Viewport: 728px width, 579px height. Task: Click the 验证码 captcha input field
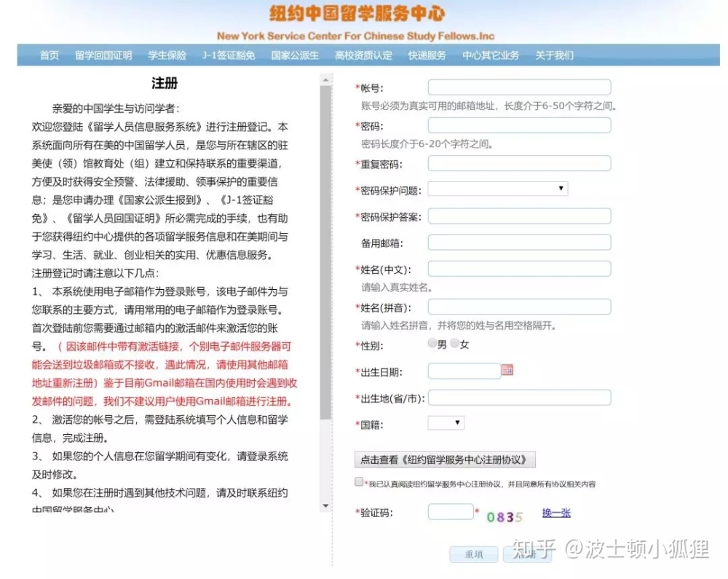[x=451, y=512]
